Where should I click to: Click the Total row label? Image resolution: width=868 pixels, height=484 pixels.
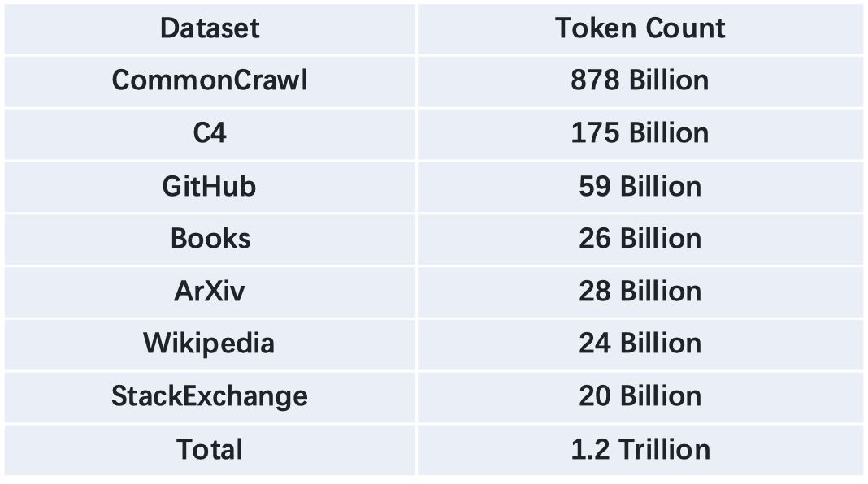point(210,449)
